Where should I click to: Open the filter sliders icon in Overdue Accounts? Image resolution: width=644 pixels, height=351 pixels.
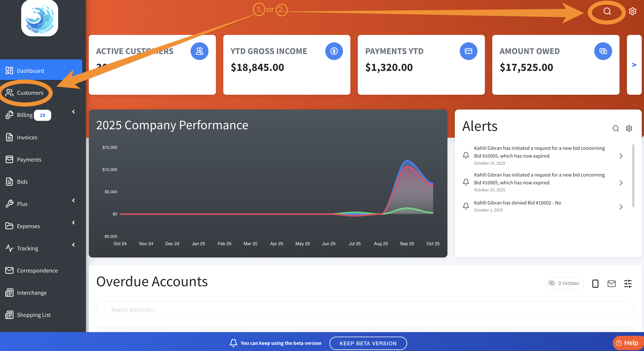(628, 284)
